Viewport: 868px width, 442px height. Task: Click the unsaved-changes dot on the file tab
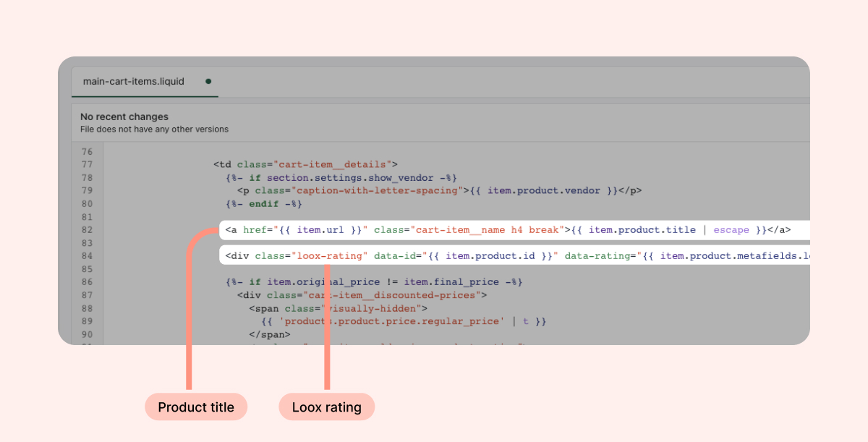208,82
